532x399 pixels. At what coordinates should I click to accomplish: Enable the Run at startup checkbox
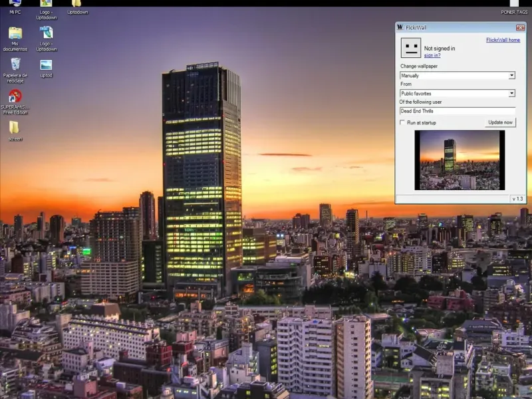click(402, 122)
